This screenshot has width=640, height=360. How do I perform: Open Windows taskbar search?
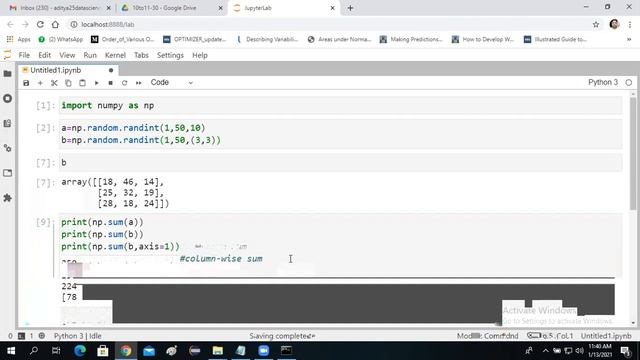(x=34, y=351)
